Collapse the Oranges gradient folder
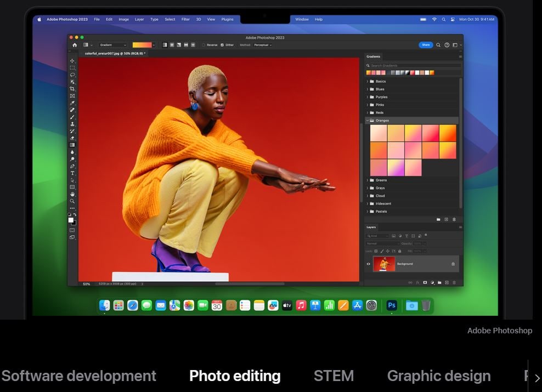Viewport: 542px width, 392px height. click(367, 121)
